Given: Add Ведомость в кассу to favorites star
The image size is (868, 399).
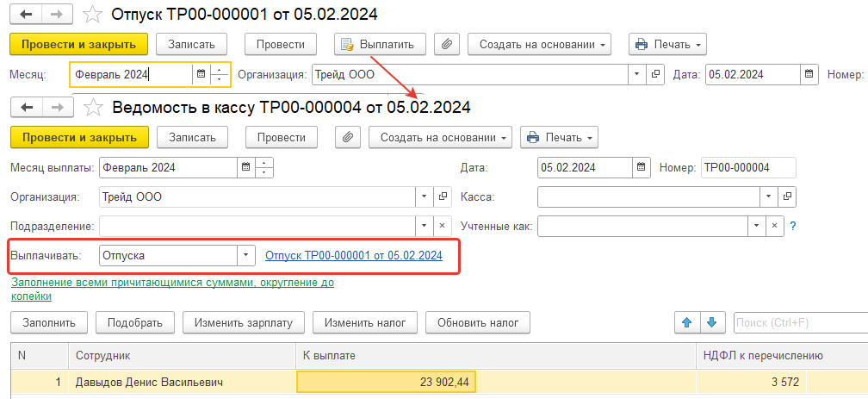Looking at the screenshot, I should (x=92, y=107).
